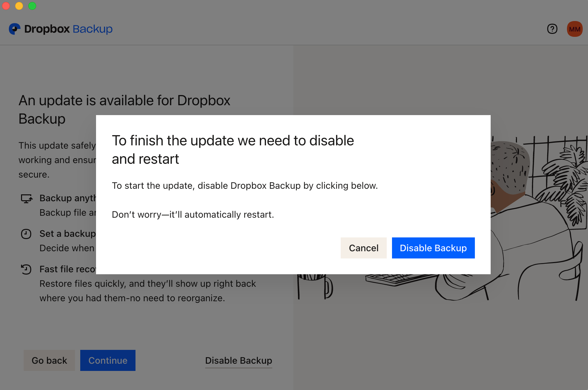Click the "Restore files quickly" description text
The image size is (588, 390).
[x=148, y=291]
